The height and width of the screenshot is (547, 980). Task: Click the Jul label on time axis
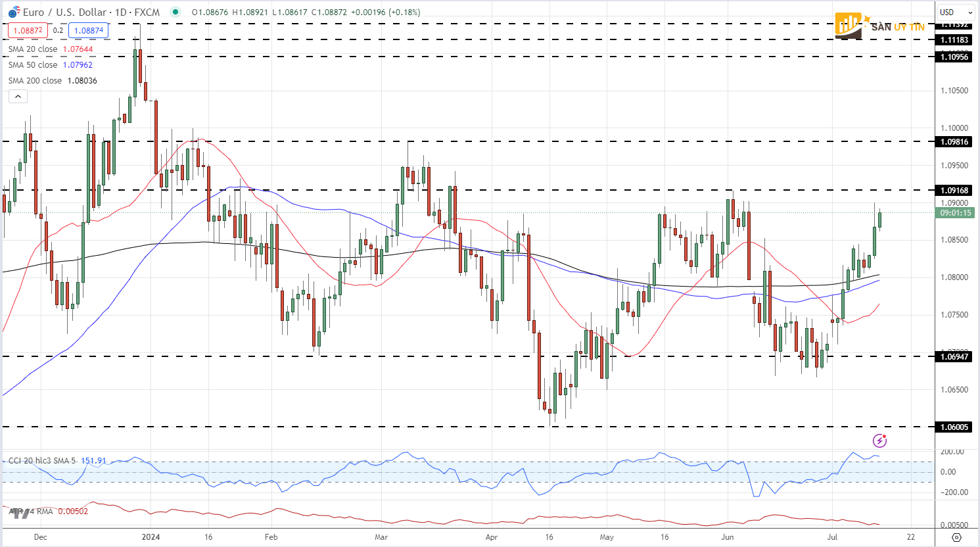pos(832,537)
